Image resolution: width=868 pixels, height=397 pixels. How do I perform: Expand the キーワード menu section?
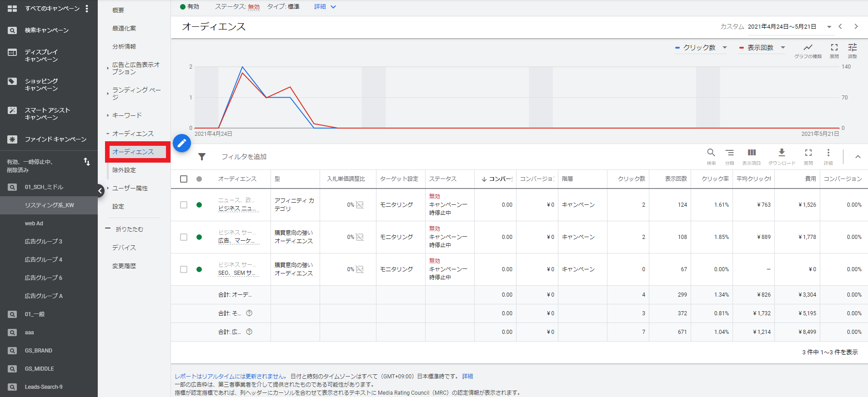click(x=127, y=115)
